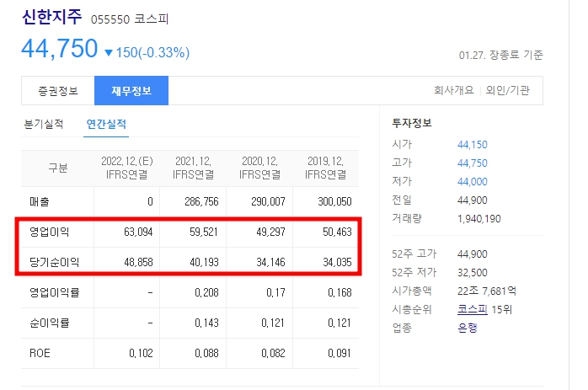
Task: Click net income value 40,193
Action: (x=204, y=262)
